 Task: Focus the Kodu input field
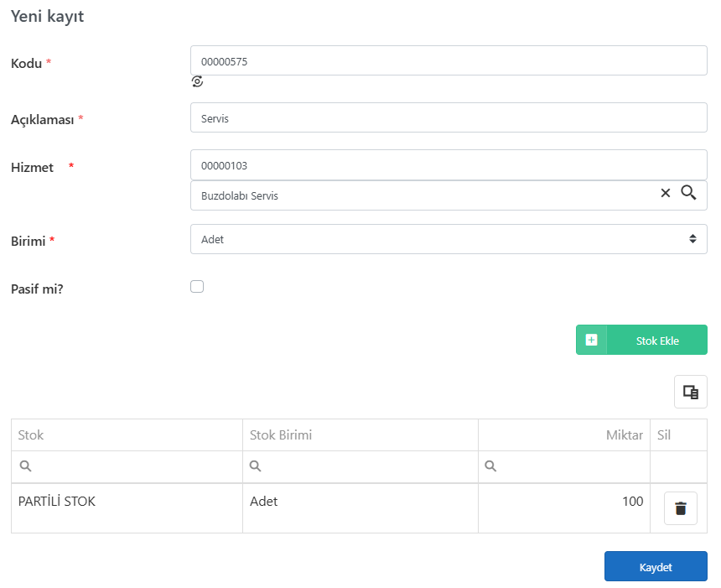coord(449,60)
